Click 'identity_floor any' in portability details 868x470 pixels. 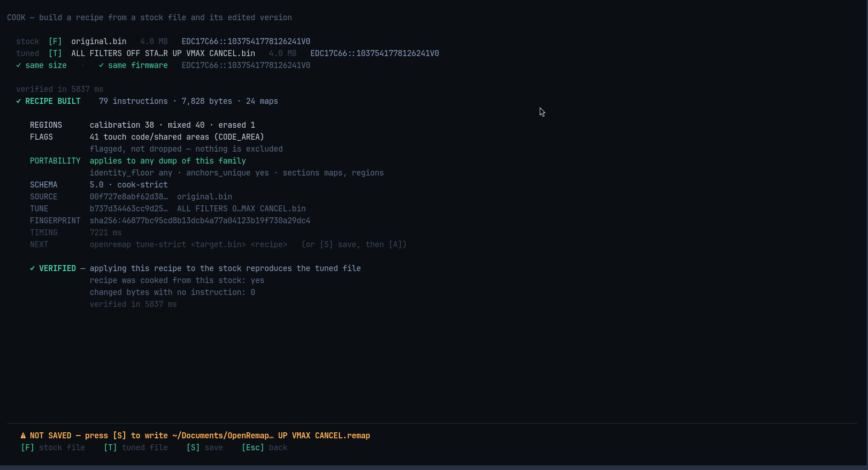(x=131, y=173)
